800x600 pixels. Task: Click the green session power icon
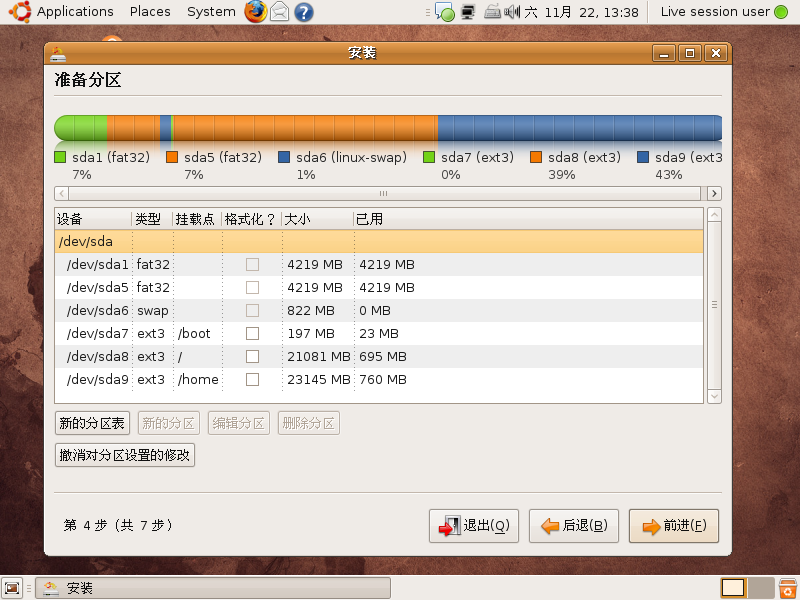tap(781, 12)
